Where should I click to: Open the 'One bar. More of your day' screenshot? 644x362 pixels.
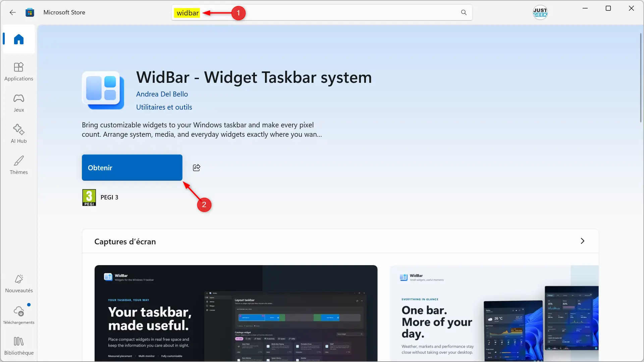click(494, 313)
